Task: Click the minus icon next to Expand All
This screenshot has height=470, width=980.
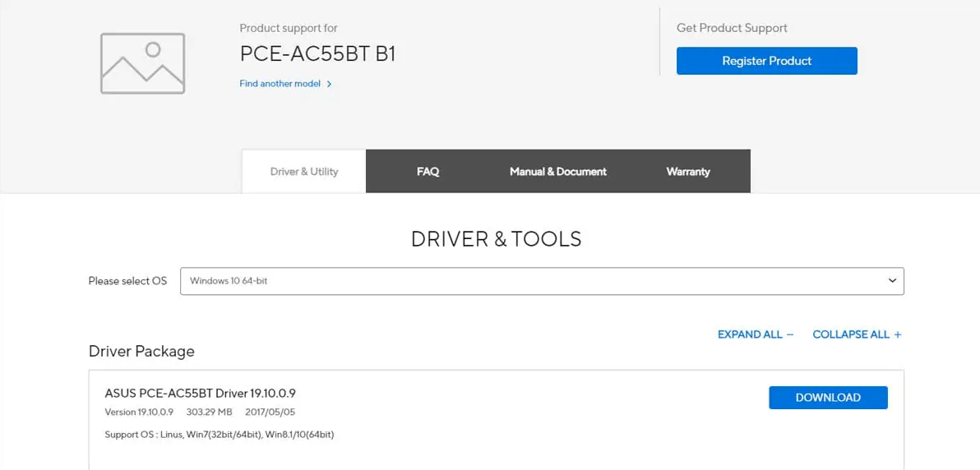Action: 790,334
